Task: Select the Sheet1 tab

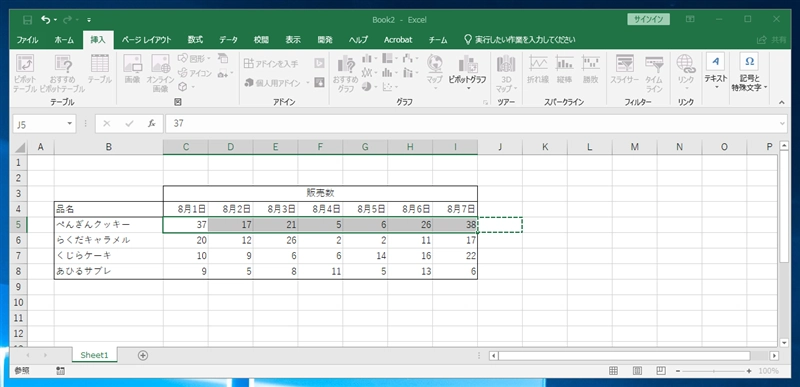Action: pyautogui.click(x=94, y=355)
